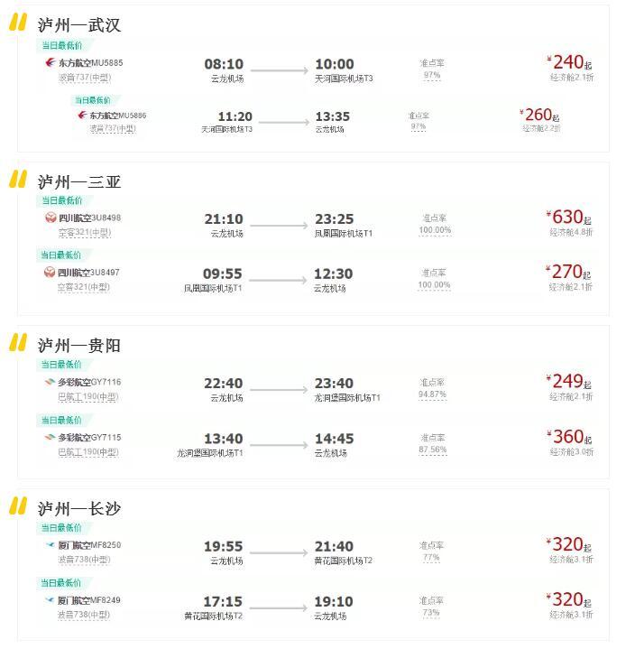644x649 pixels.
Task: Select the Sichuan Airlines logo for 3U8497
Action: (50, 272)
